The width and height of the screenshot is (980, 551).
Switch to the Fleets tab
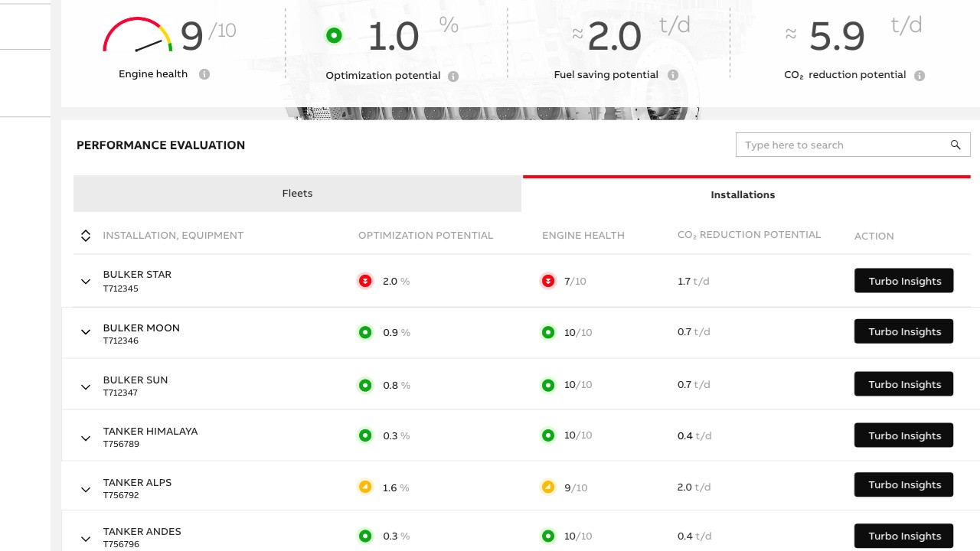[x=297, y=194]
